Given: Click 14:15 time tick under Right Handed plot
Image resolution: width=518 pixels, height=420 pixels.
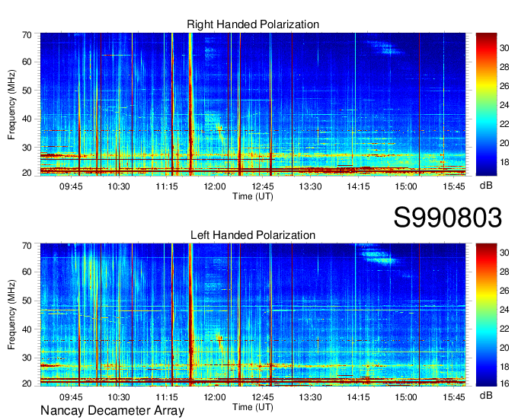Looking at the screenshot, I should tap(358, 186).
